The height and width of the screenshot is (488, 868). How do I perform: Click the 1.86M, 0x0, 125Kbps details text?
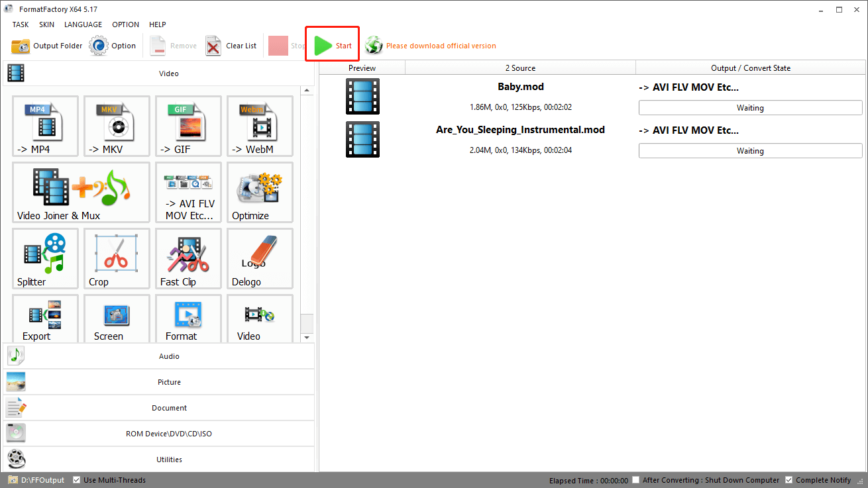520,107
